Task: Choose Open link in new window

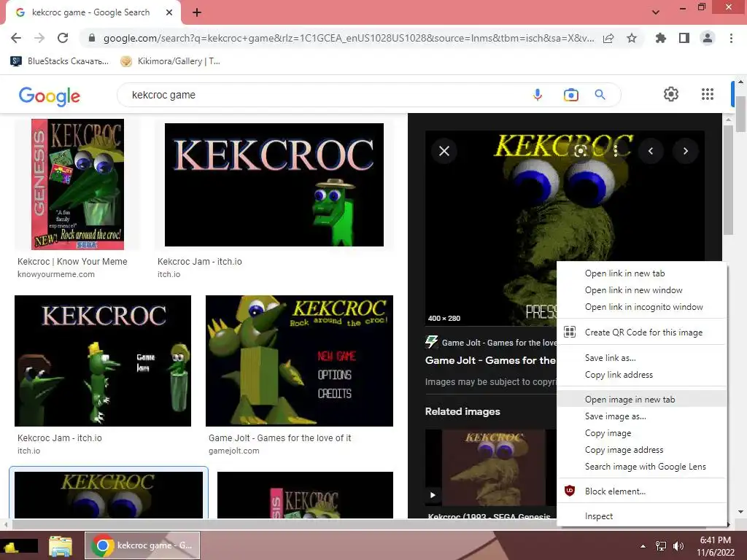Action: pyautogui.click(x=642, y=290)
